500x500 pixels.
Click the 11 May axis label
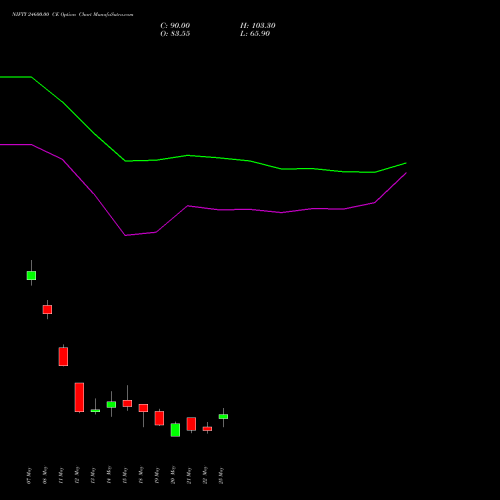(61, 475)
